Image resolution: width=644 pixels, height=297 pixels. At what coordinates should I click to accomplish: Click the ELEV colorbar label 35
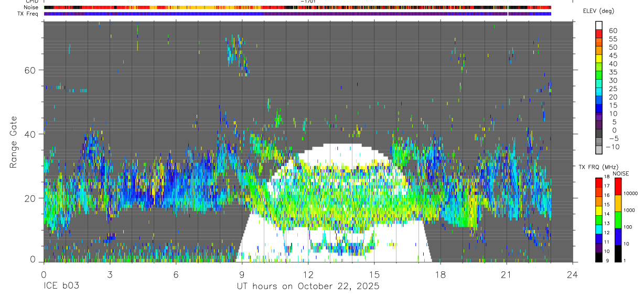click(613, 72)
